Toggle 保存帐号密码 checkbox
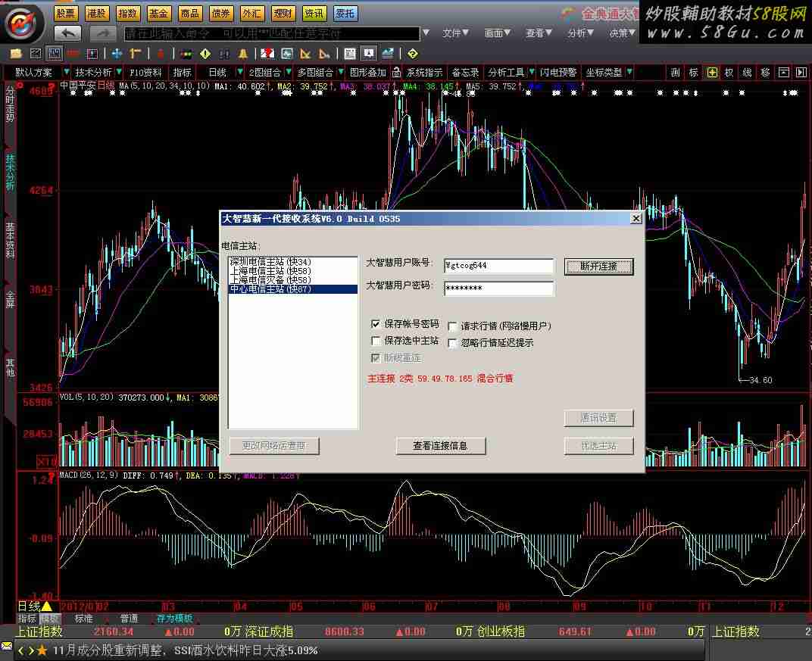This screenshot has height=661, width=812. tap(376, 324)
